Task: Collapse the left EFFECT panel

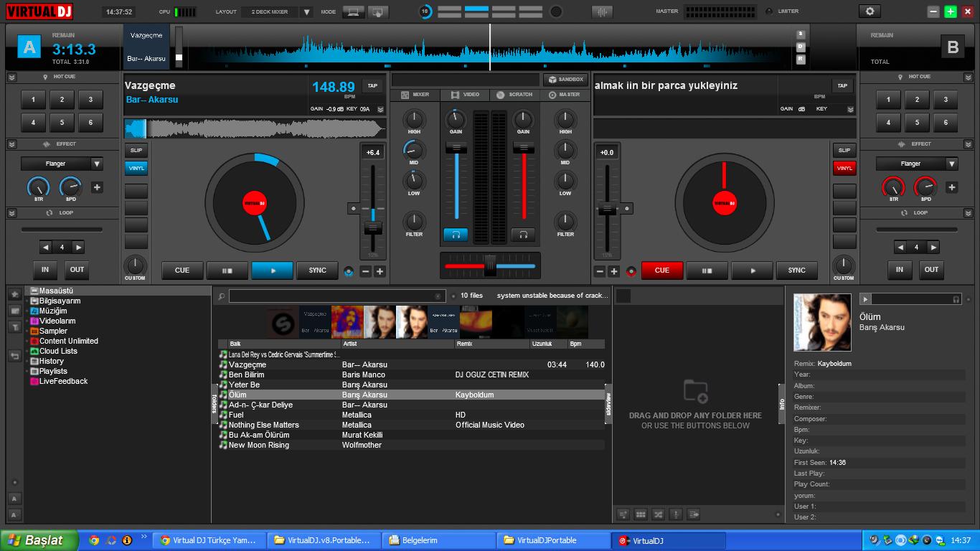Action: 12,144
